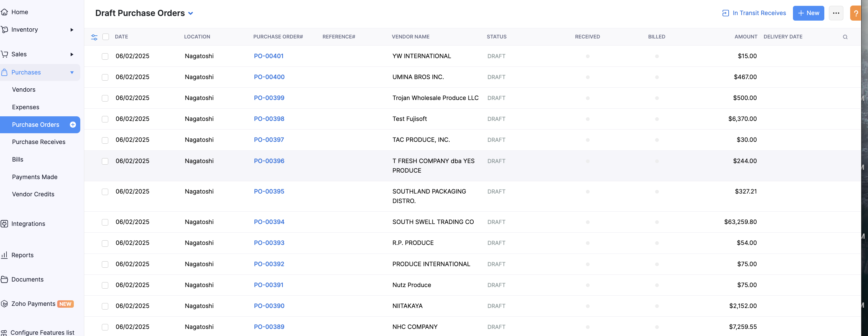Tick the PO-00396 row checkbox

click(105, 161)
